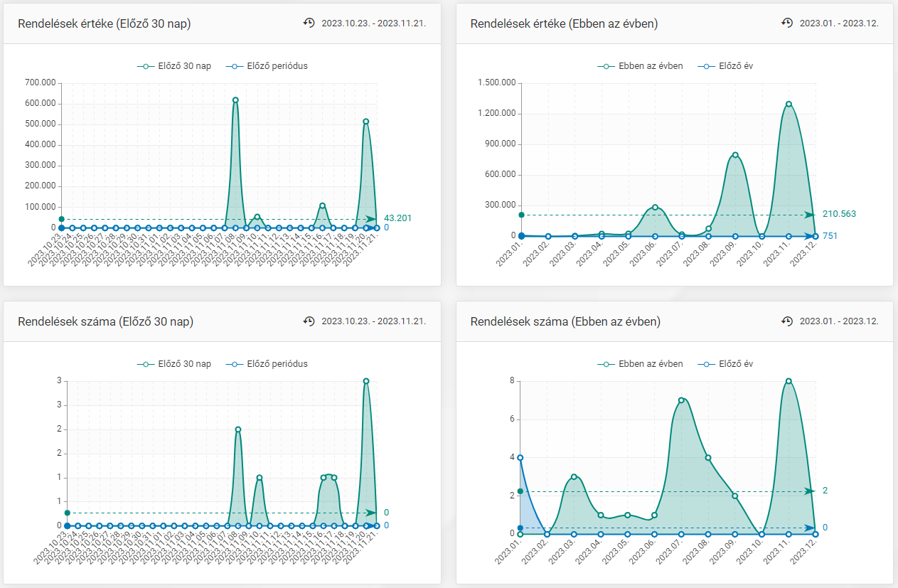Screen dimensions: 898x588
Task: Click the 43.201 average arrow marker
Action: [x=371, y=219]
